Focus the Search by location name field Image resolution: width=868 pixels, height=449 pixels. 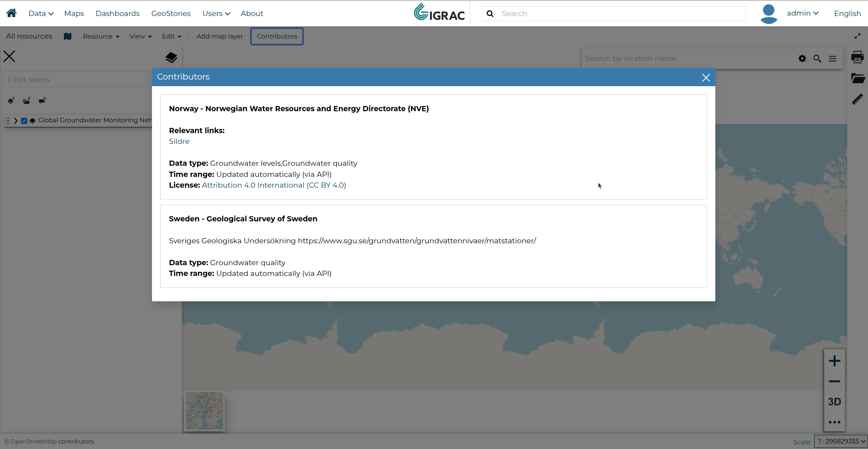pos(689,58)
